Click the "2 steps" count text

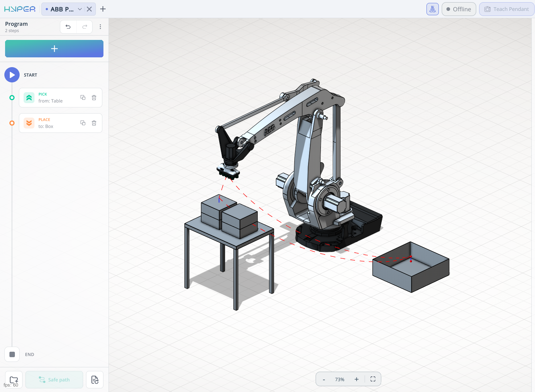click(x=12, y=31)
